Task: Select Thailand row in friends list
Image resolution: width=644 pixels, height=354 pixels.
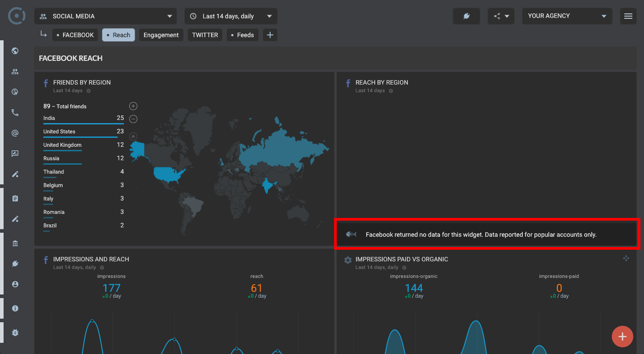Action: click(84, 172)
